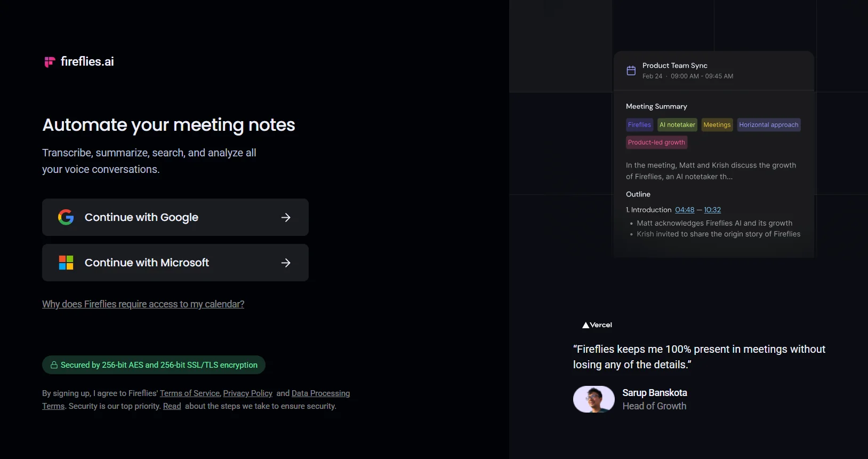Click the Google logo icon
The height and width of the screenshot is (459, 868).
(x=66, y=217)
